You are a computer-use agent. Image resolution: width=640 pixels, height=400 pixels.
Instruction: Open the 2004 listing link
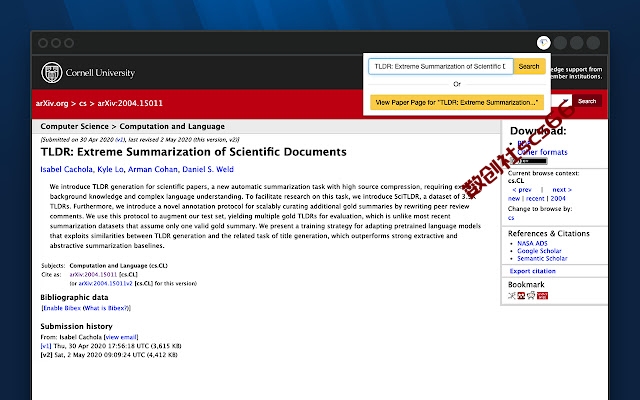558,199
